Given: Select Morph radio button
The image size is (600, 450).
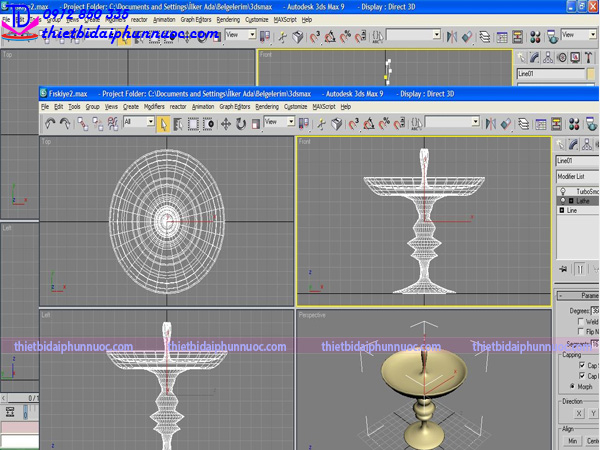Looking at the screenshot, I should (x=572, y=386).
